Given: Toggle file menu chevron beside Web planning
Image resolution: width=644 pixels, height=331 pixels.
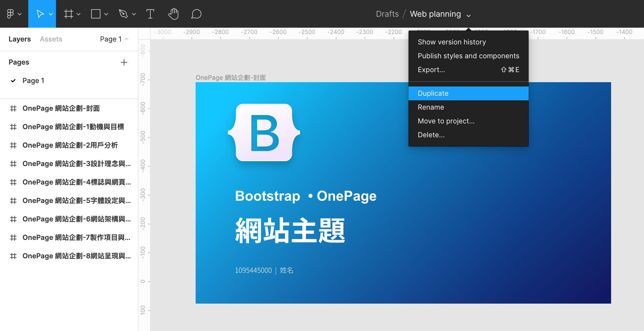Looking at the screenshot, I should tap(469, 16).
